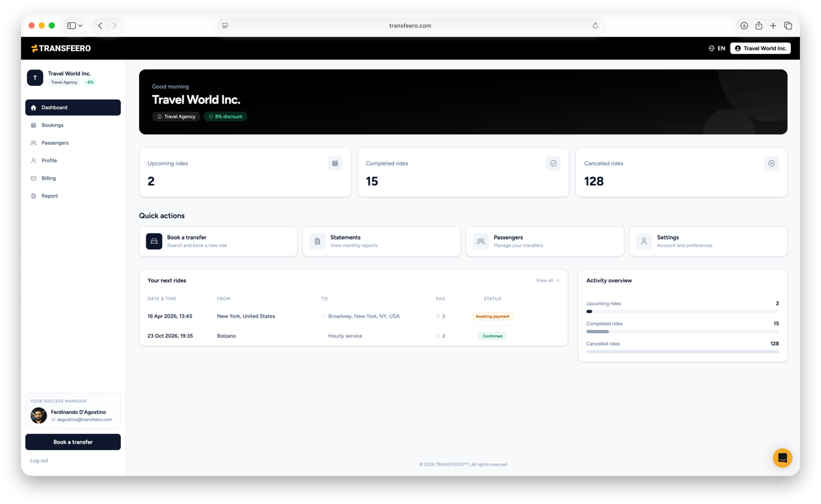Click the Cancelled rides progress bar
The width and height of the screenshot is (821, 504).
point(683,352)
